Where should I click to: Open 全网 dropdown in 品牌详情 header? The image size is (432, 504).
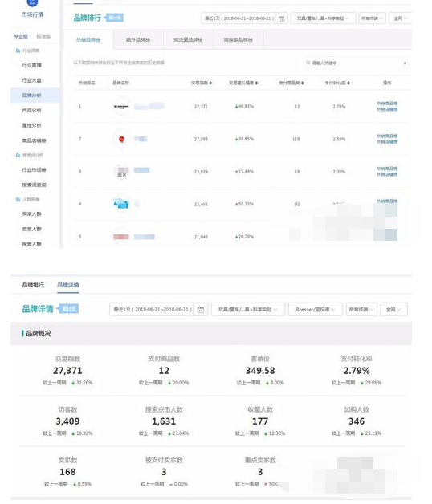tap(393, 310)
